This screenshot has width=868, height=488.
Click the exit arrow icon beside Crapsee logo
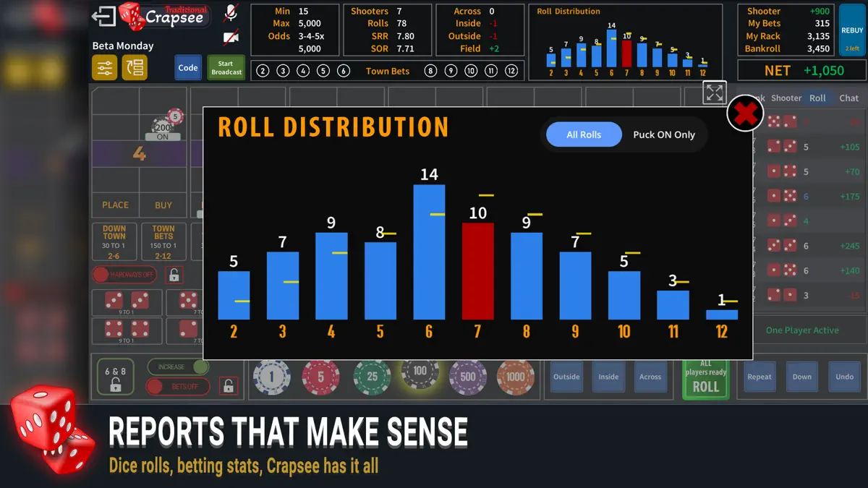[104, 16]
